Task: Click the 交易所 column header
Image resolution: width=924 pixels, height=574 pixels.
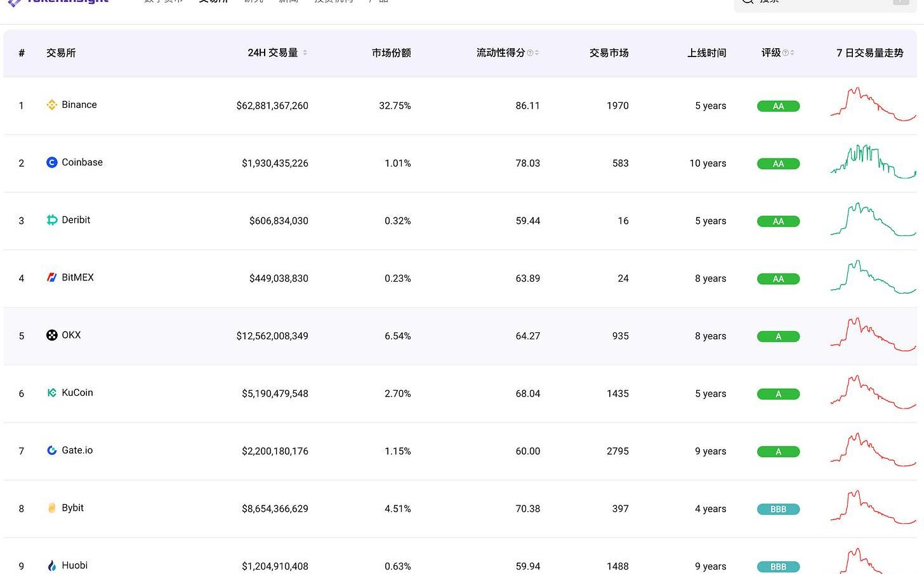Action: (x=61, y=53)
